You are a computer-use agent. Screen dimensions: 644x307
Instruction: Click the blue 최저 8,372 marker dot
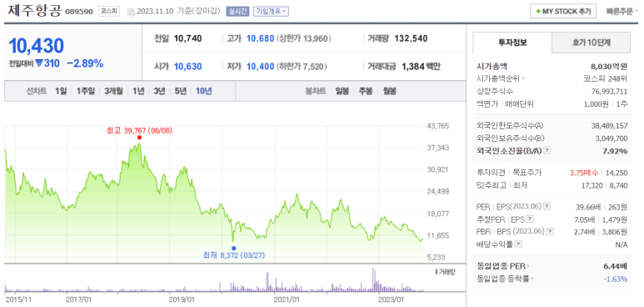click(234, 248)
